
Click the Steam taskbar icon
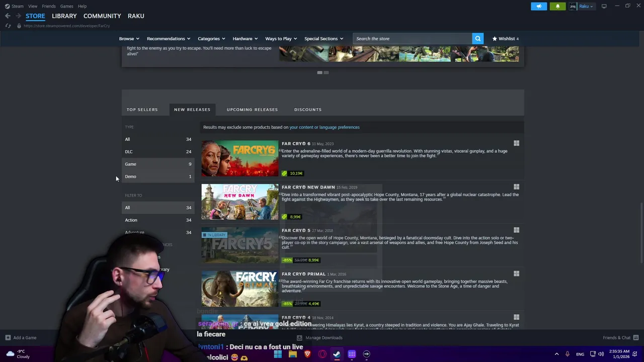(x=337, y=354)
